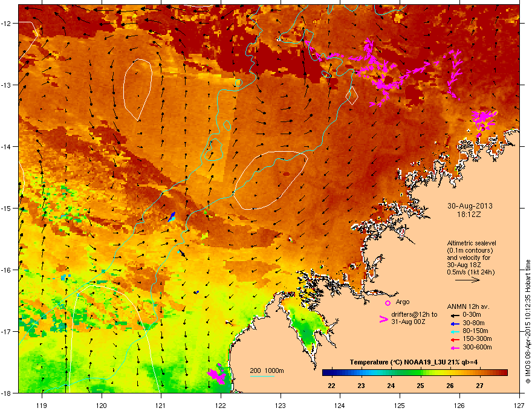Image resolution: width=532 pixels, height=411 pixels.
Task: Click the longitude axis label 124
Action: [x=340, y=405]
